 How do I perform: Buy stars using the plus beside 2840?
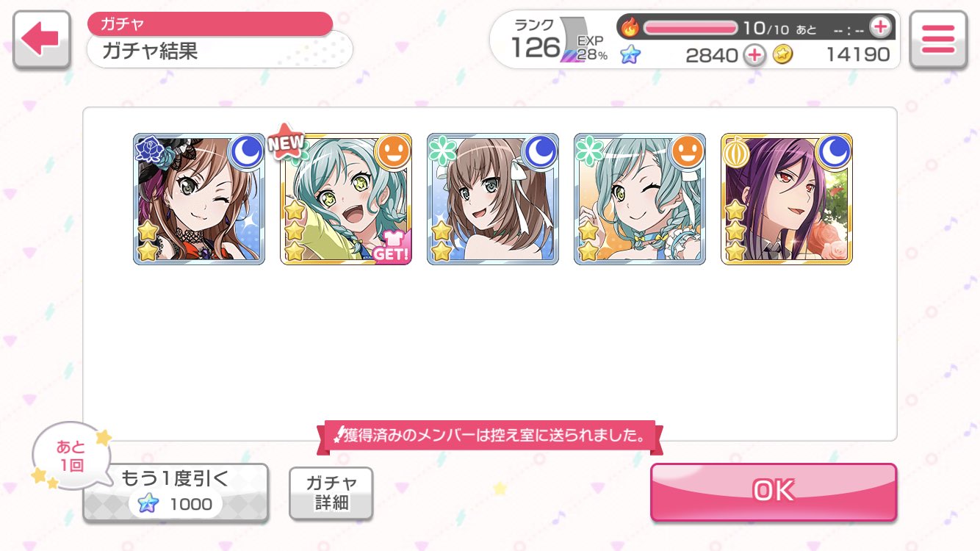pos(754,54)
